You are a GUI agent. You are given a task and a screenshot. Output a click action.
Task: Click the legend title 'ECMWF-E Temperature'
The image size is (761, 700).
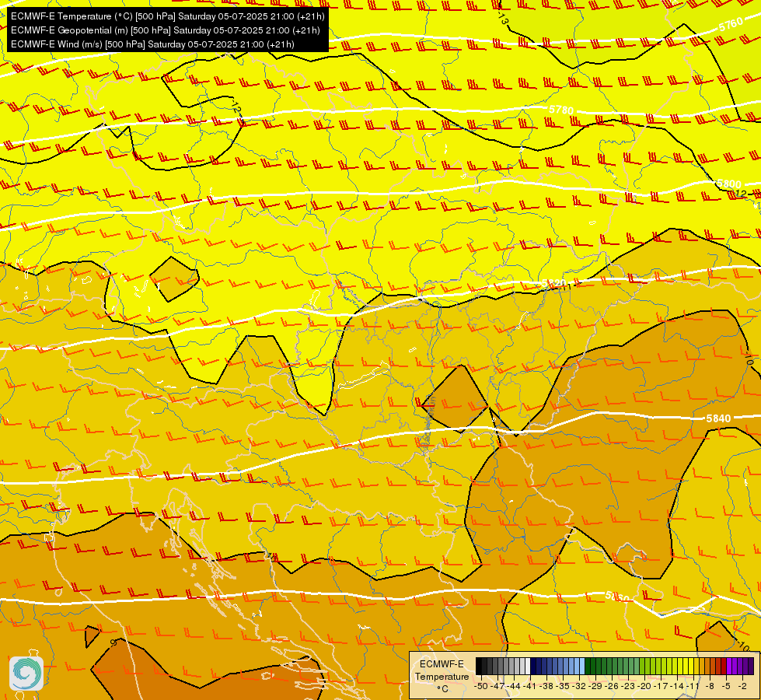[442, 670]
